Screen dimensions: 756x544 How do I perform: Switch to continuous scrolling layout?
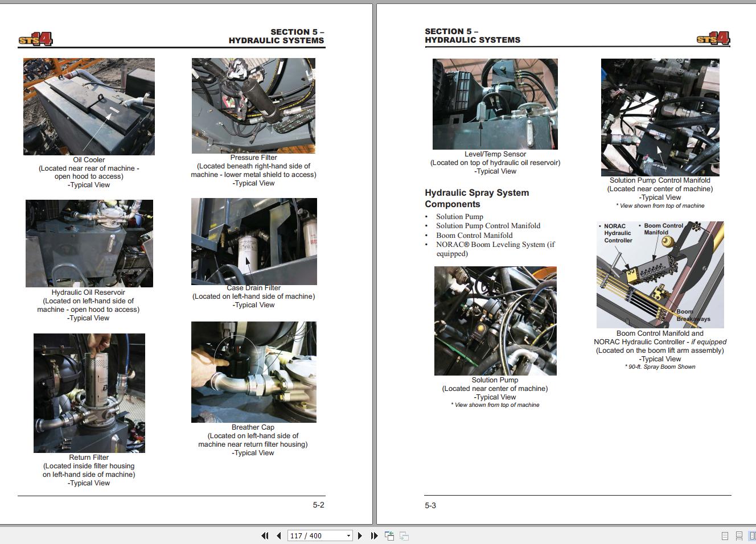[x=738, y=535]
